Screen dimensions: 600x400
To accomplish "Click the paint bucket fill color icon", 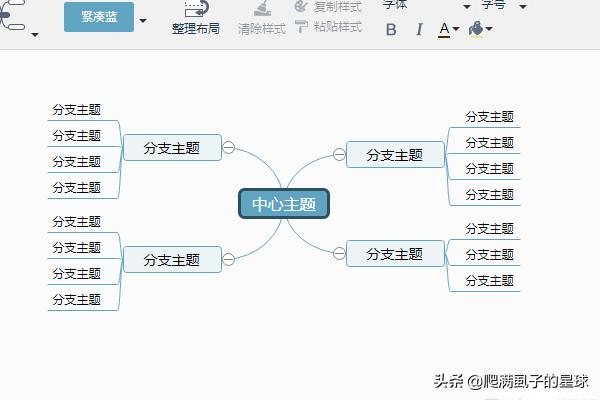I will pyautogui.click(x=476, y=29).
